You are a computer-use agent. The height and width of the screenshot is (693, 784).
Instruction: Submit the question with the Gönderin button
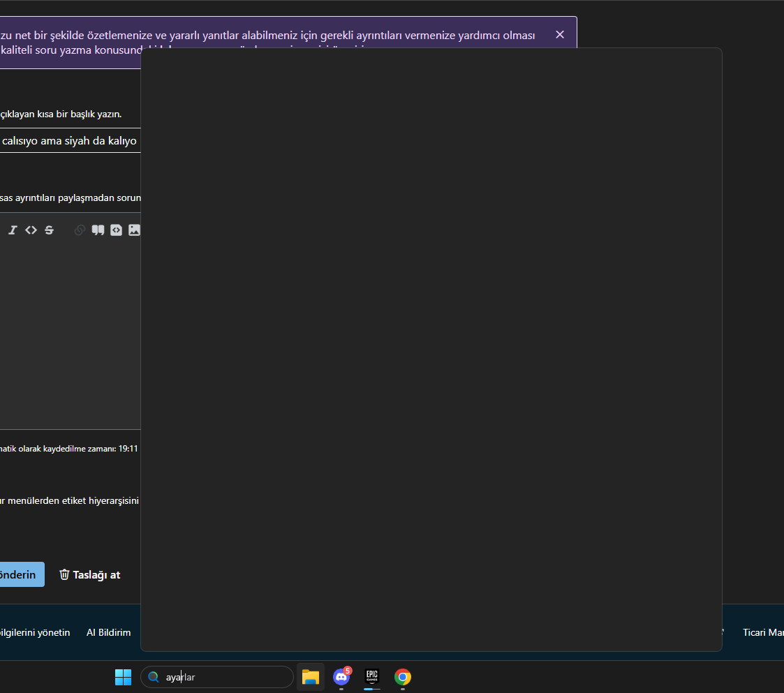pos(22,574)
